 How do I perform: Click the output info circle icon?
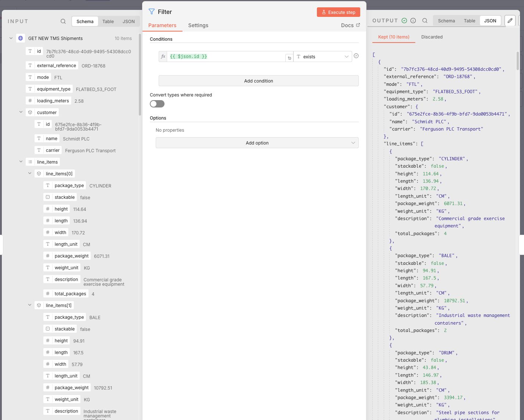[x=413, y=21]
